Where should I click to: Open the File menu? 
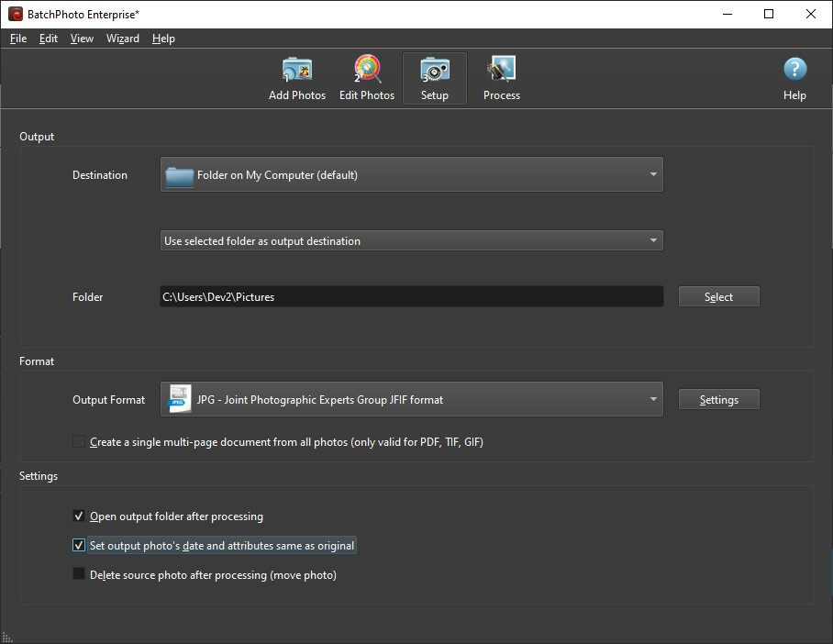(x=18, y=39)
